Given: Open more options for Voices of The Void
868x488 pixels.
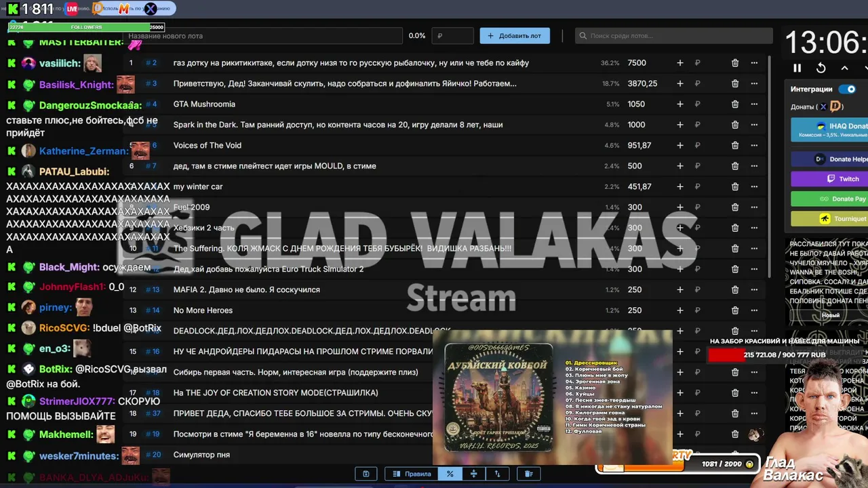Looking at the screenshot, I should (754, 146).
